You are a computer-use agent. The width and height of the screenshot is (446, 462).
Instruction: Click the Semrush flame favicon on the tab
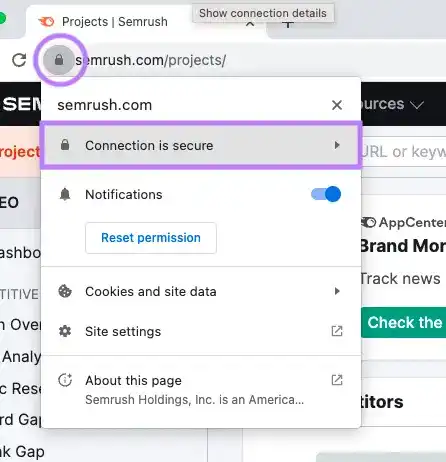click(46, 22)
